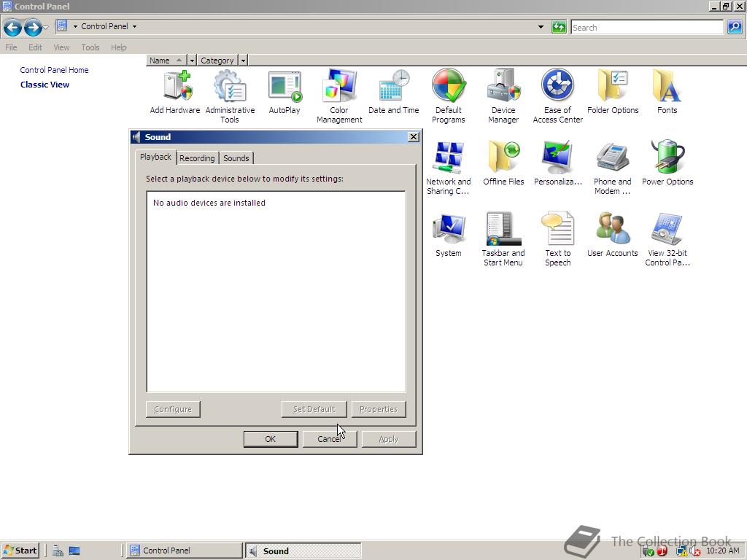
Task: Click the Search magnifier button
Action: [x=735, y=27]
